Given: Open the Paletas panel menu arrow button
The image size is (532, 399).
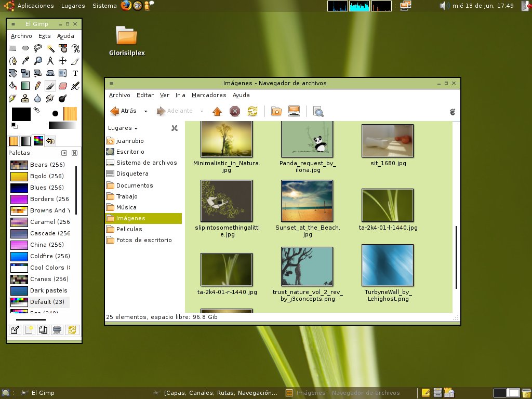Looking at the screenshot, I should [x=64, y=153].
